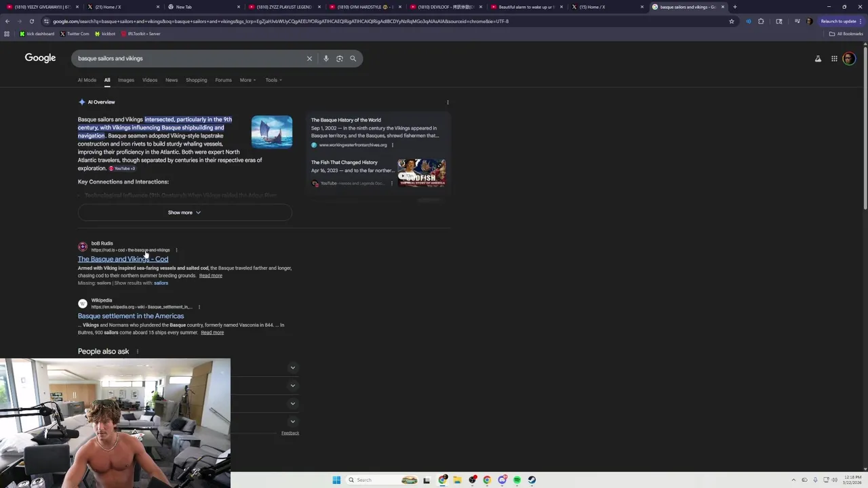Image resolution: width=868 pixels, height=488 pixels.
Task: Open All Bookmarks folder
Action: click(846, 34)
